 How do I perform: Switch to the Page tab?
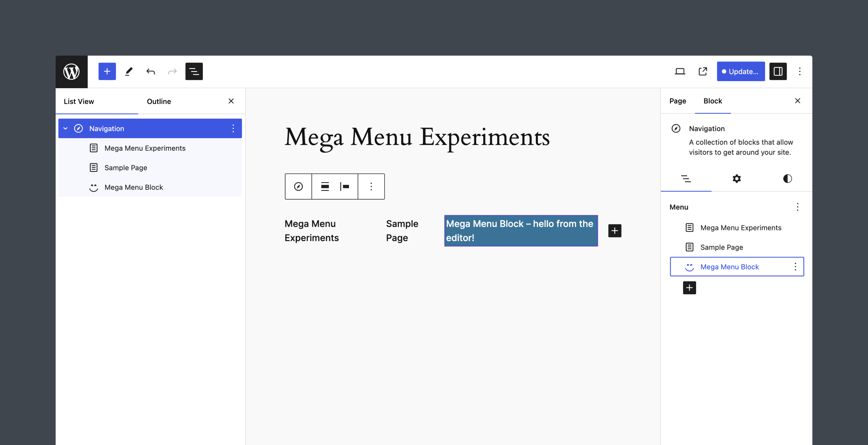point(677,101)
